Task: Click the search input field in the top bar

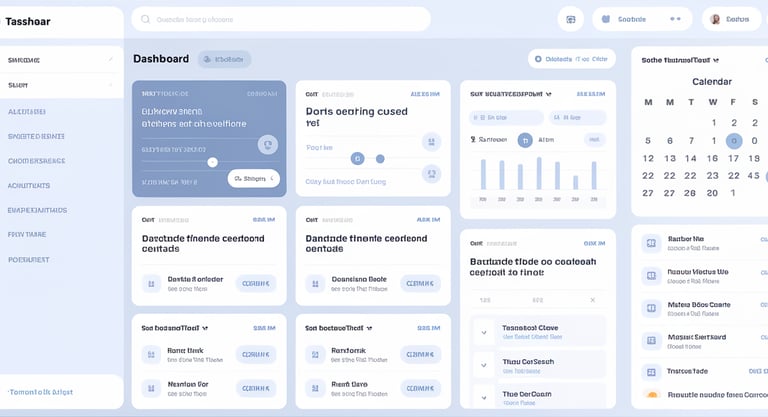Action: tap(281, 19)
